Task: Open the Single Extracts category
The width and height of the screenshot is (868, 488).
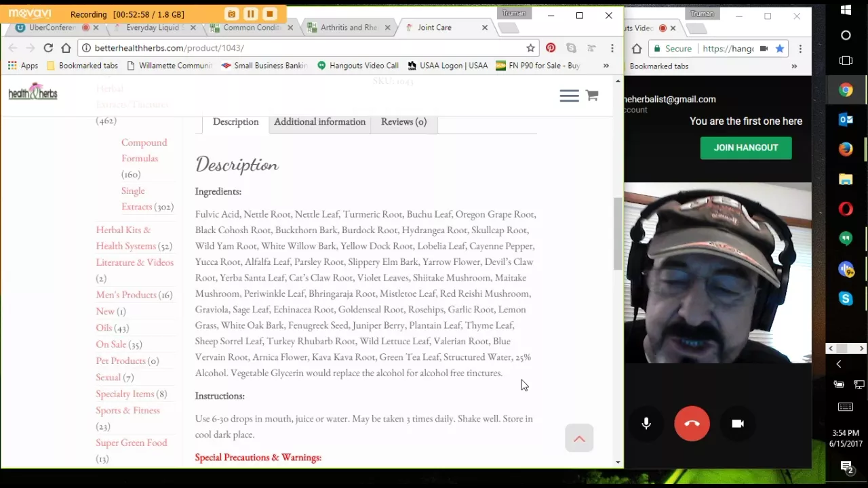Action: (x=137, y=199)
